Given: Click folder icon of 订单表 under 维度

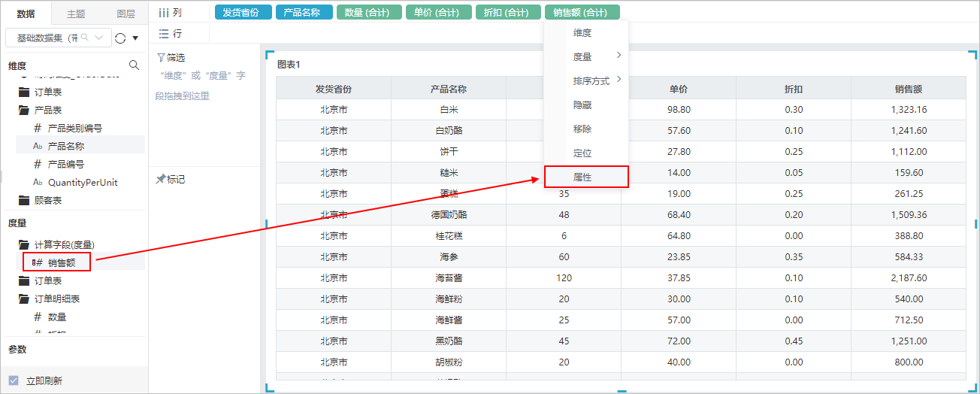Looking at the screenshot, I should tap(24, 92).
